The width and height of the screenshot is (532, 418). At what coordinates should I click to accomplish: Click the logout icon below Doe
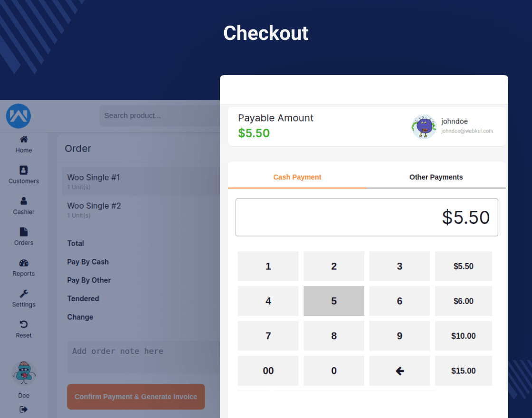[x=23, y=409]
